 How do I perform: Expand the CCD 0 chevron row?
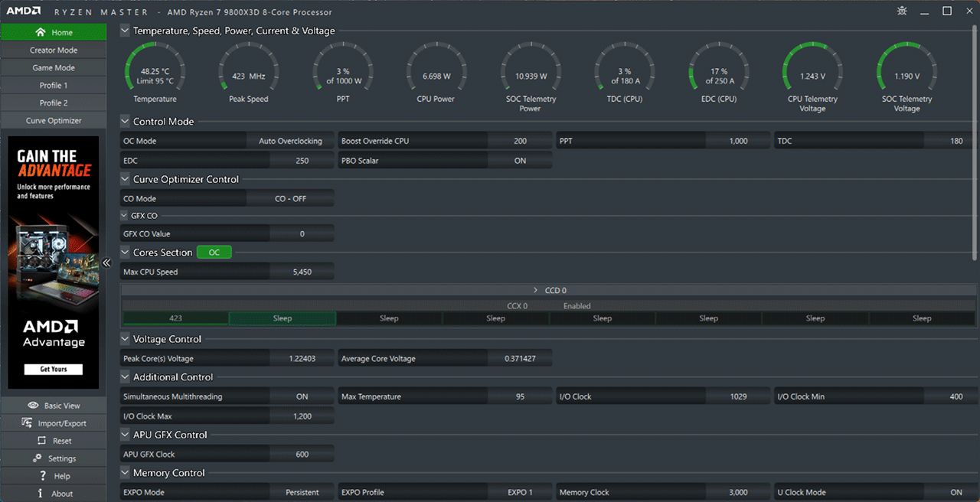click(x=536, y=291)
